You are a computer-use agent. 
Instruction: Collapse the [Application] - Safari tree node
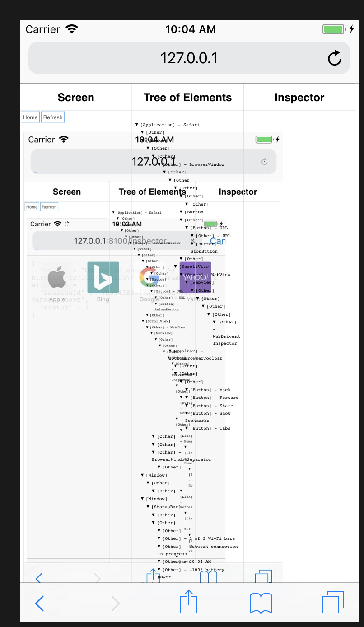click(x=137, y=124)
